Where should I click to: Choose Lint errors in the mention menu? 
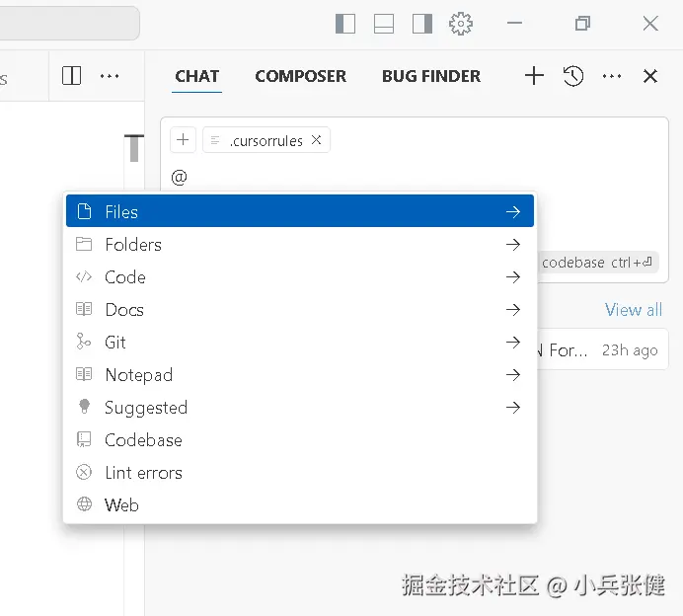(300, 473)
